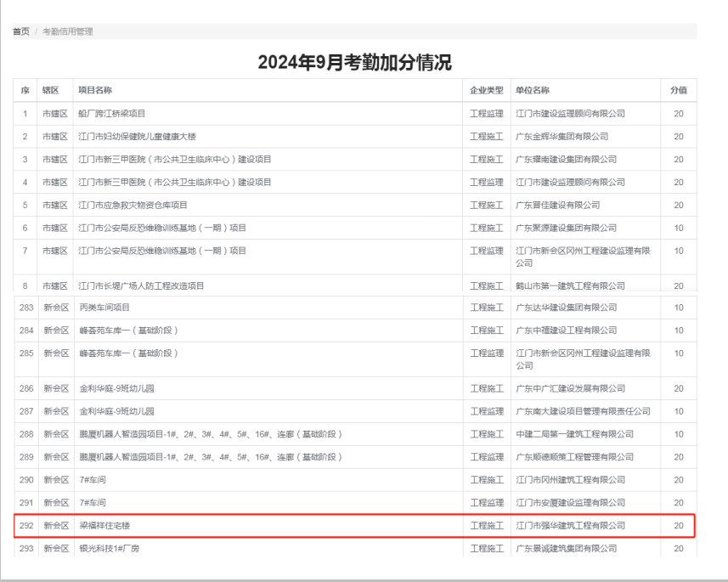Select company 广东金辉华集团有限公司

point(562,137)
